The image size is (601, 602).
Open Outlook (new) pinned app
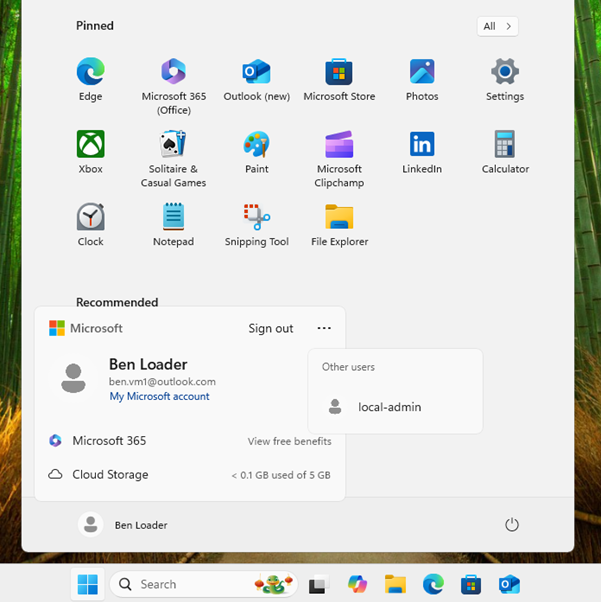coord(257,80)
